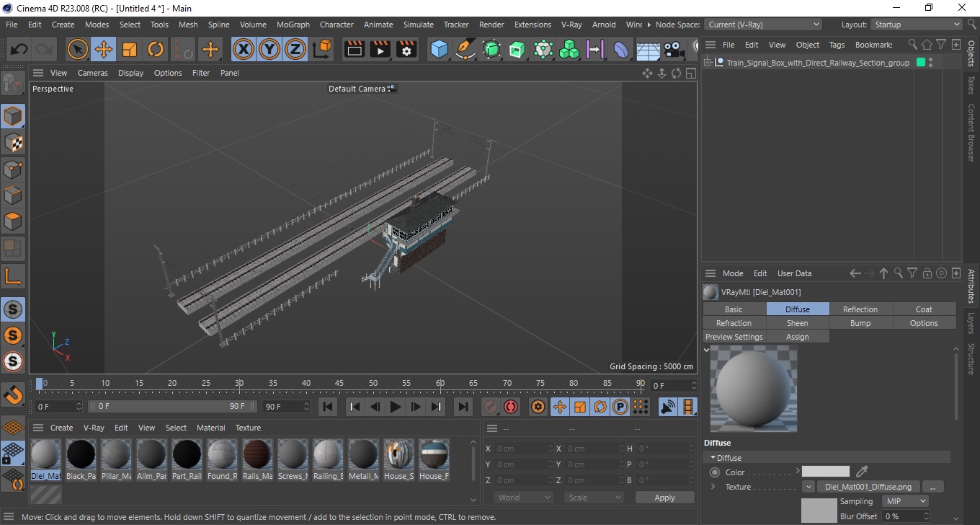Screen dimensions: 980x525
Task: Toggle parameter keyframe recording (P)
Action: (620, 407)
